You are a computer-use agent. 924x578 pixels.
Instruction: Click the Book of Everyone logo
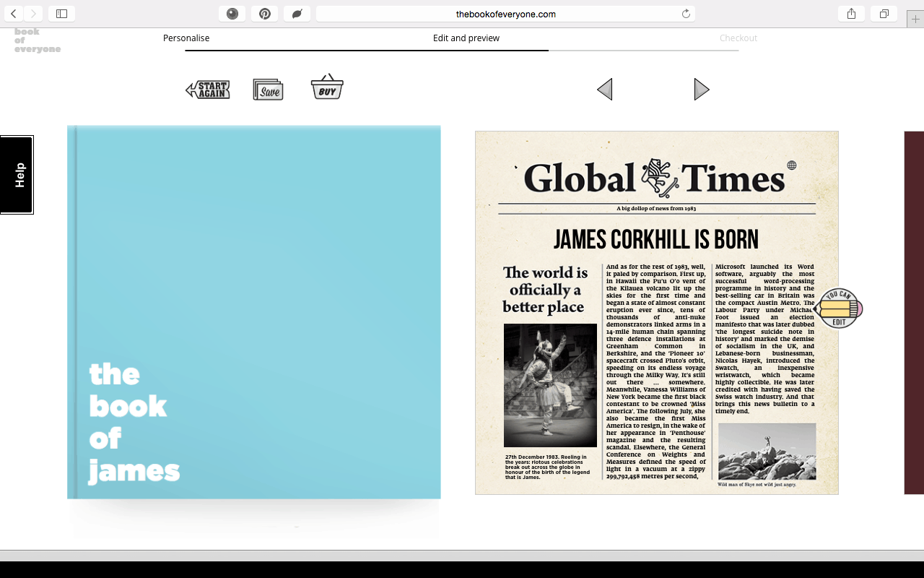(x=37, y=40)
